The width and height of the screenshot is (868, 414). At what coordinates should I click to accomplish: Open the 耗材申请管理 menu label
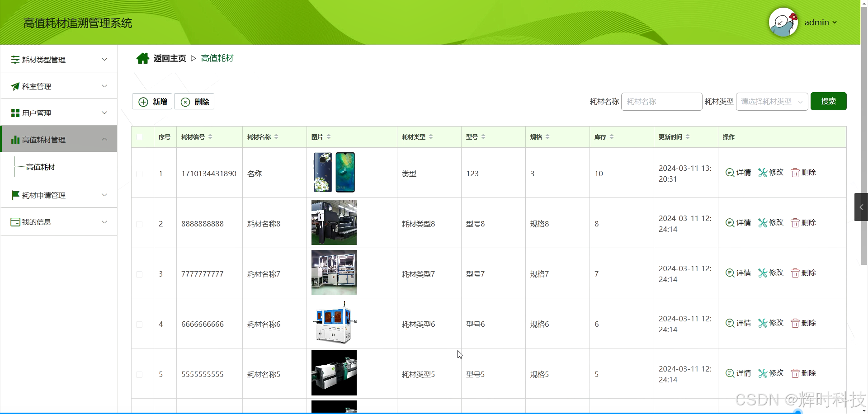pos(44,195)
